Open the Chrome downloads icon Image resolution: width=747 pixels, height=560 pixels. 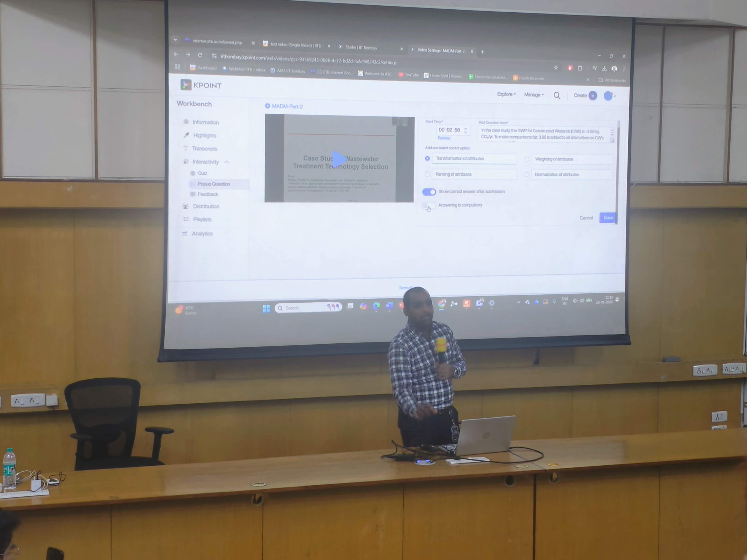605,69
